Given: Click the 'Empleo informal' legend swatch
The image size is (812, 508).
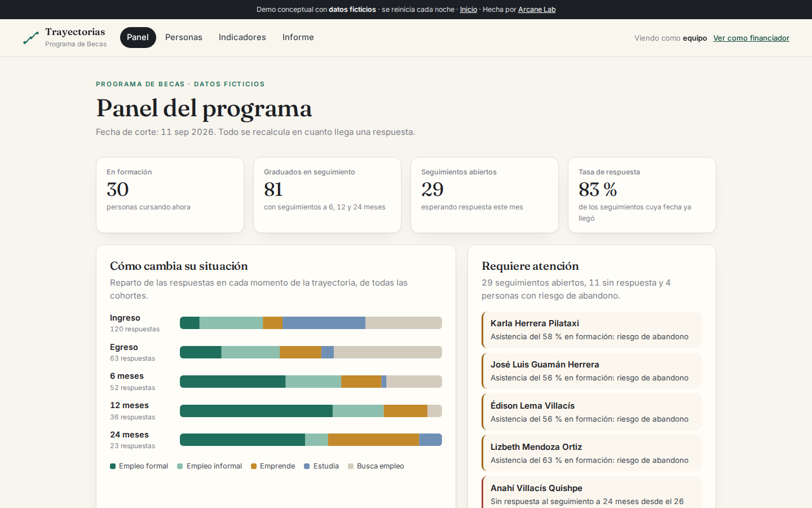Looking at the screenshot, I should click(x=180, y=466).
